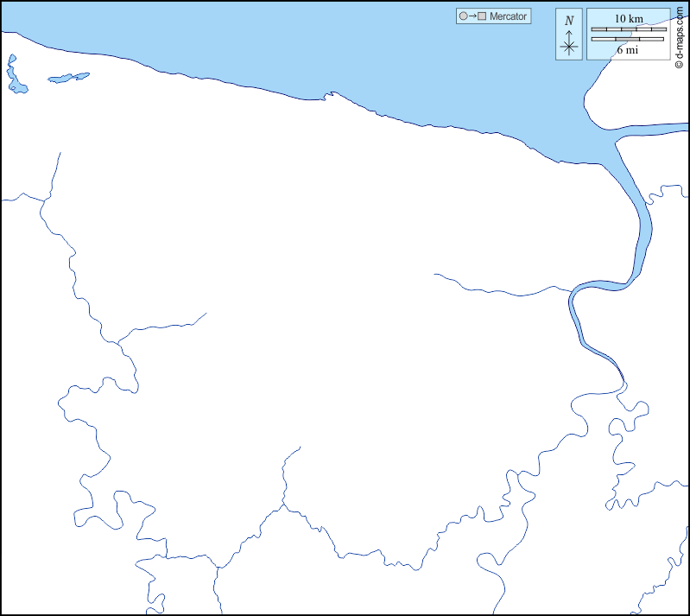Click the circle icon in the Mercator badge
This screenshot has width=690, height=616.
click(464, 16)
